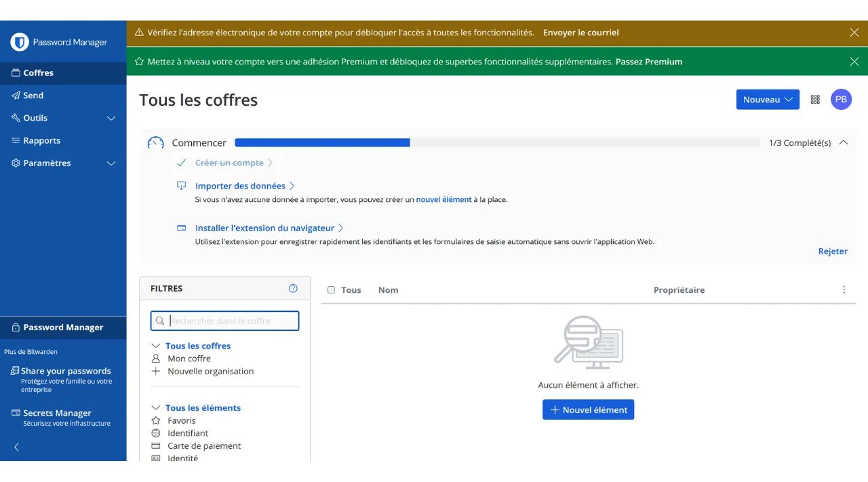The height and width of the screenshot is (482, 868).
Task: Filter by Favoris star item
Action: [x=182, y=420]
